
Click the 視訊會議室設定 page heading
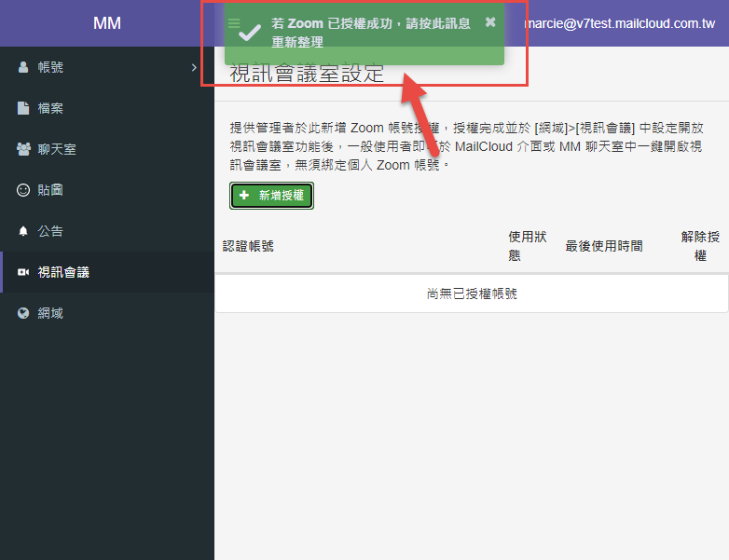tap(307, 74)
